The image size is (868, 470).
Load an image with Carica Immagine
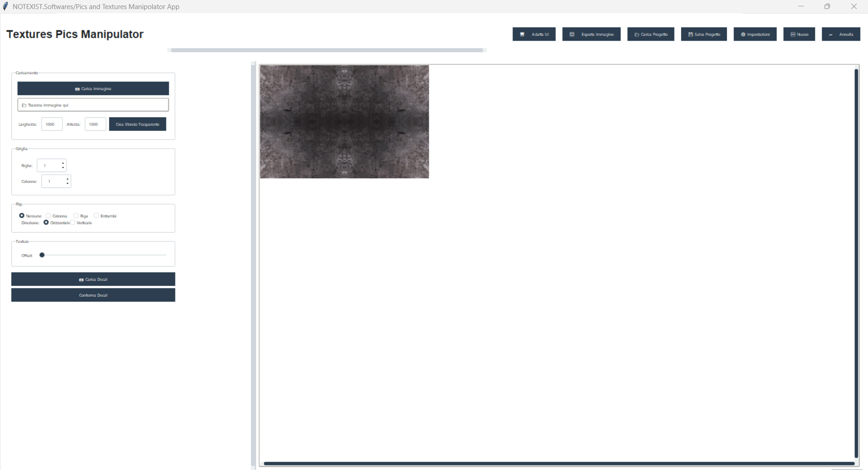click(93, 89)
